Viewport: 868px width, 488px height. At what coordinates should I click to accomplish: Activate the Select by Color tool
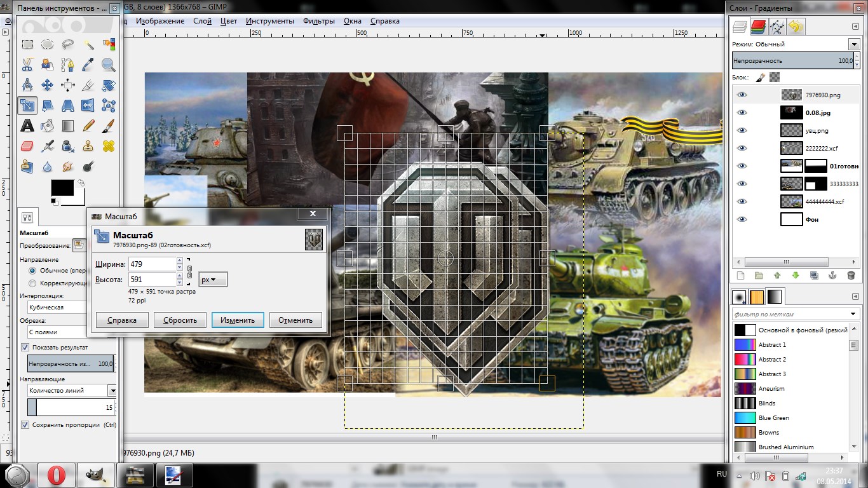point(109,44)
